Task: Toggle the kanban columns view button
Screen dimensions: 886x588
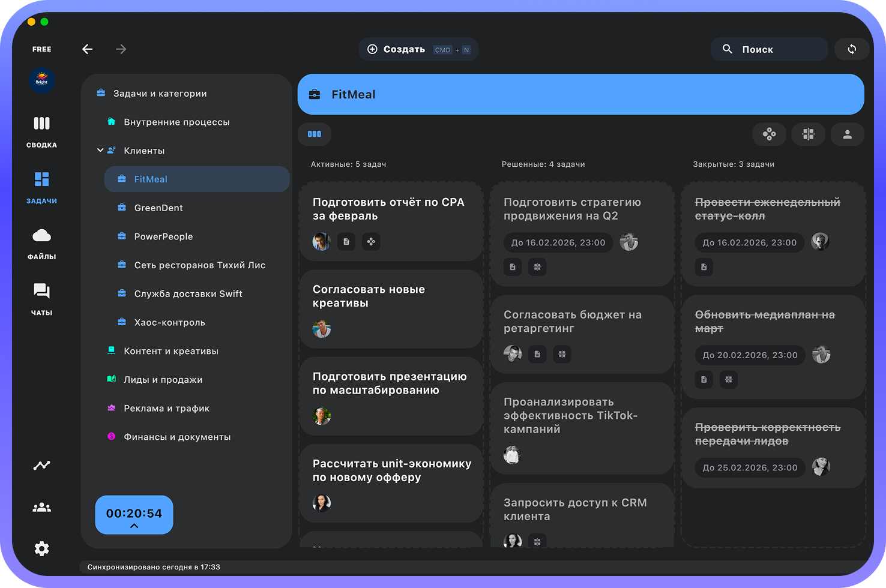Action: pos(315,134)
